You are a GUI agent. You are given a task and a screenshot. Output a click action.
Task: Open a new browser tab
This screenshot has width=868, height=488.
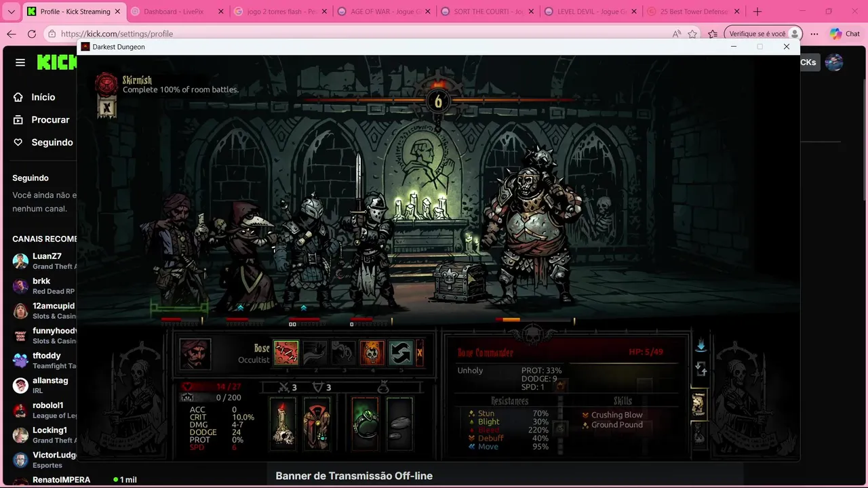point(757,12)
